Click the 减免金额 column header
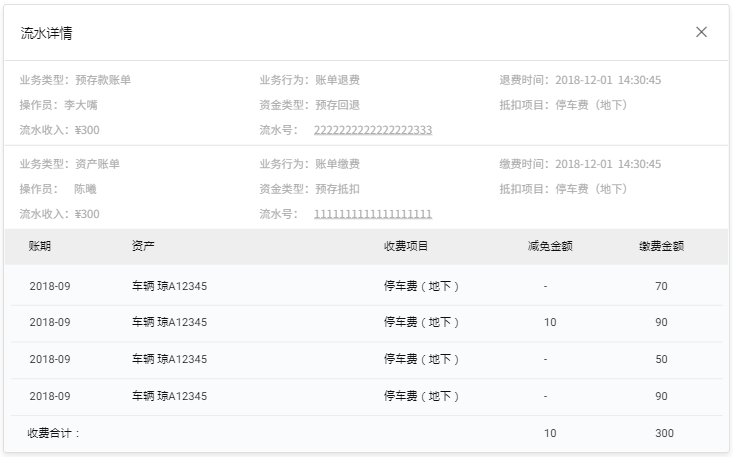The image size is (733, 457). [x=550, y=246]
